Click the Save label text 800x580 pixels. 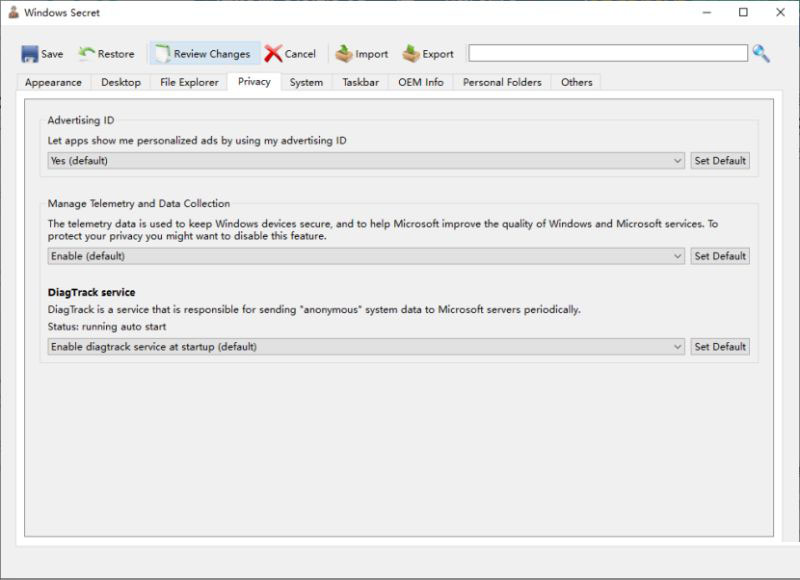click(x=52, y=54)
